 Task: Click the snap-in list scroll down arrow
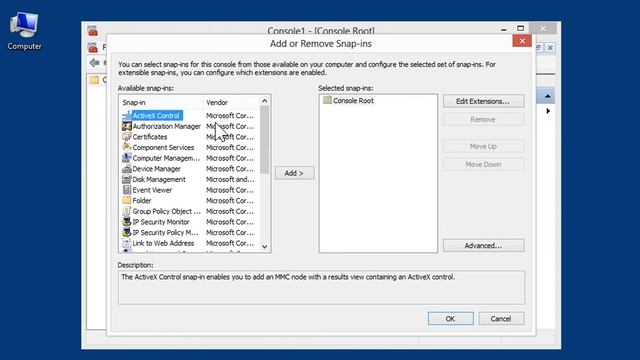click(264, 247)
